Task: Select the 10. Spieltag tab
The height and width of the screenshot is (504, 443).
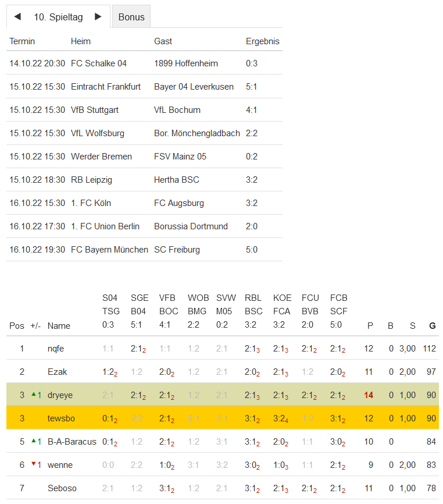Action: point(58,17)
